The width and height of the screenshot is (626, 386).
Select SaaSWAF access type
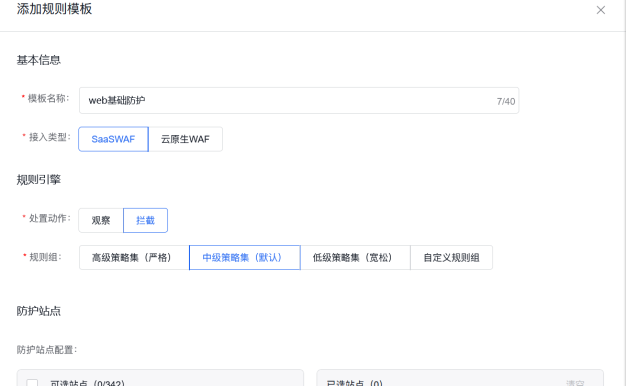113,139
